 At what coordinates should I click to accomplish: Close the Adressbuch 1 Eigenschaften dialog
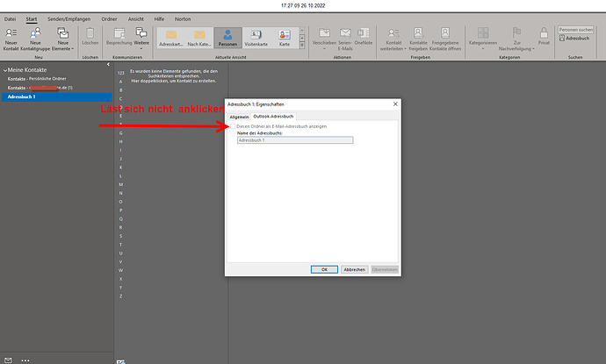pos(395,104)
